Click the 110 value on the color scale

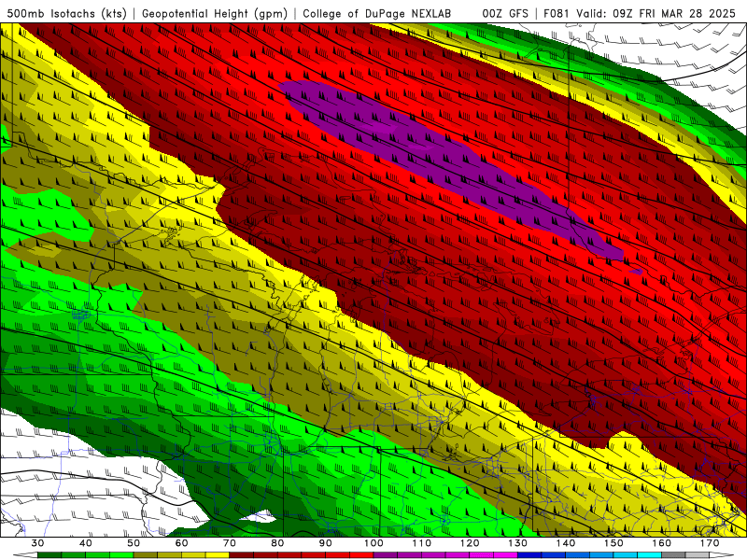(422, 543)
